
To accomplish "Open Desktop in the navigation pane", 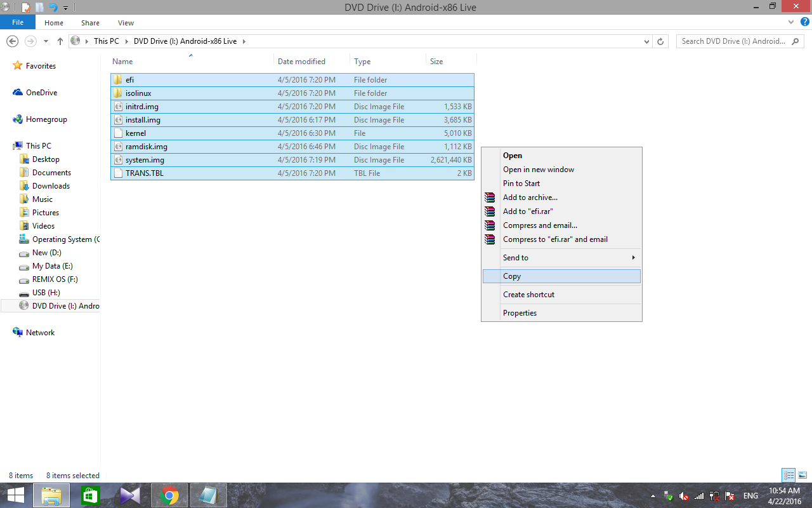I will (x=46, y=159).
